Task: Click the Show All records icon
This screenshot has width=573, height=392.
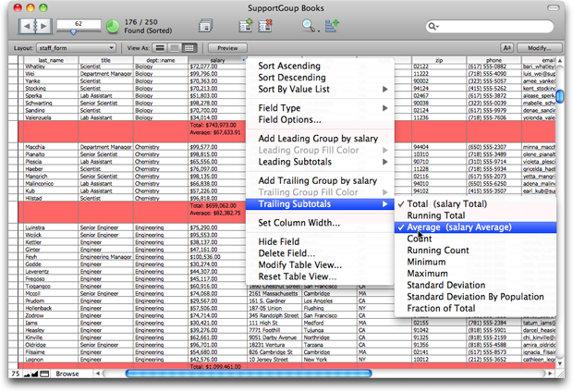Action: [x=206, y=26]
